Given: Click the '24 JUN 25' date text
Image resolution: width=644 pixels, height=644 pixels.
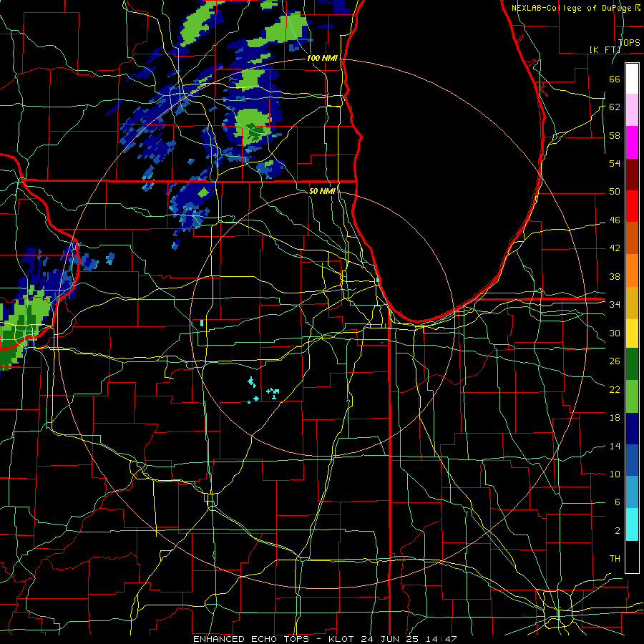Looking at the screenshot, I should tap(391, 639).
